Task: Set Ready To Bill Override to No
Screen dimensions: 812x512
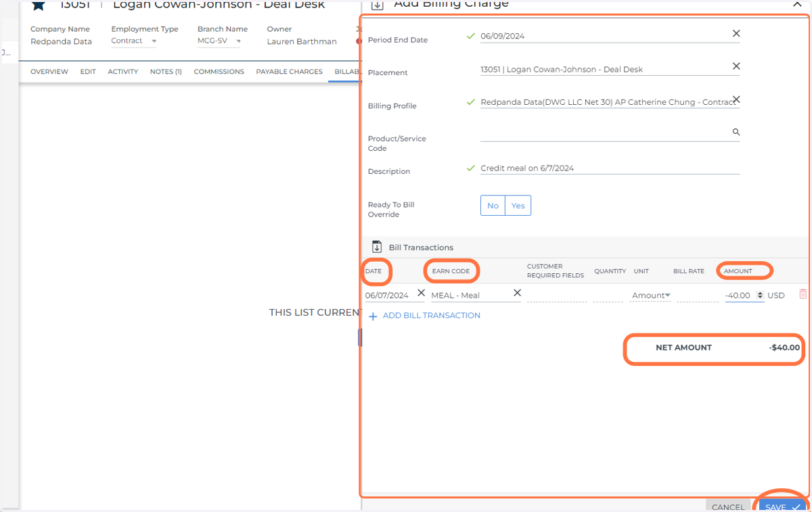Action: [493, 206]
